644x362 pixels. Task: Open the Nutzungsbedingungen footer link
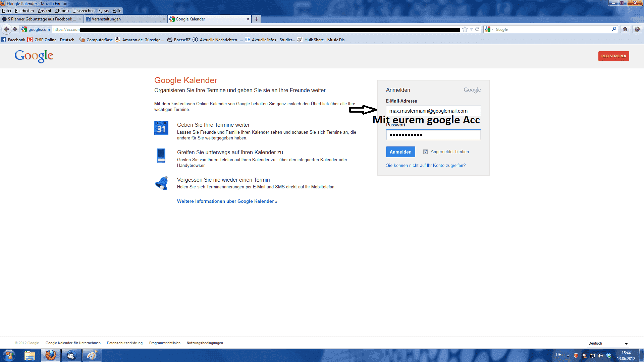(x=205, y=343)
